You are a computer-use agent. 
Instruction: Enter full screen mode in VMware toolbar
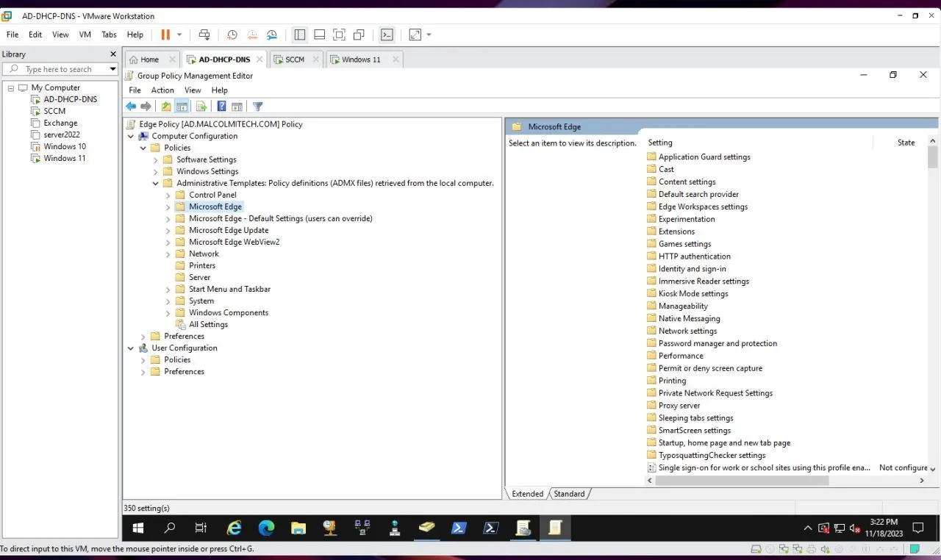coord(339,35)
